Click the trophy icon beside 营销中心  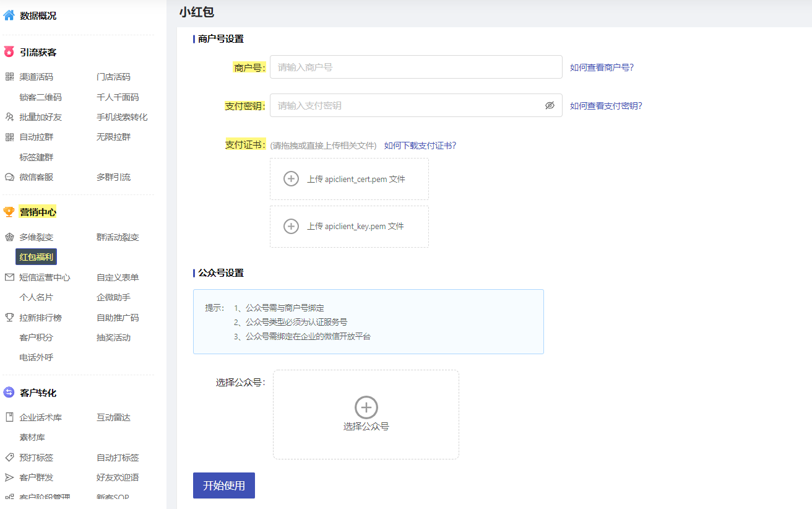click(9, 212)
